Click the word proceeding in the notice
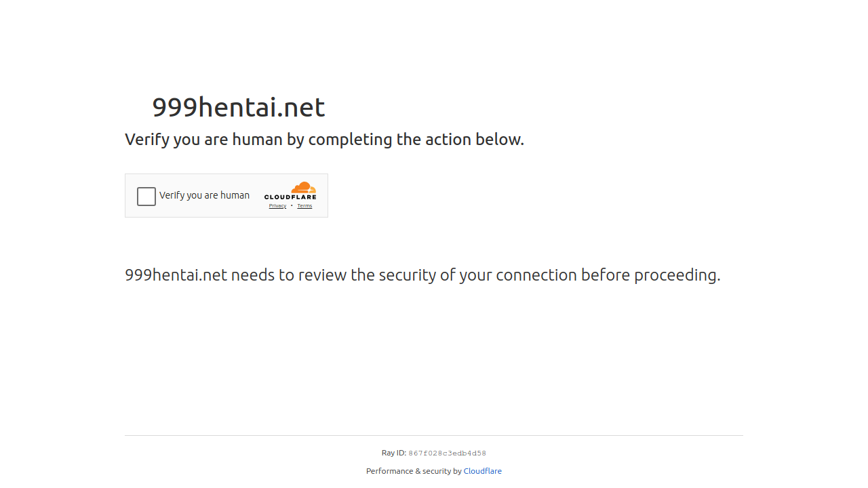The height and width of the screenshot is (488, 868). click(x=677, y=275)
